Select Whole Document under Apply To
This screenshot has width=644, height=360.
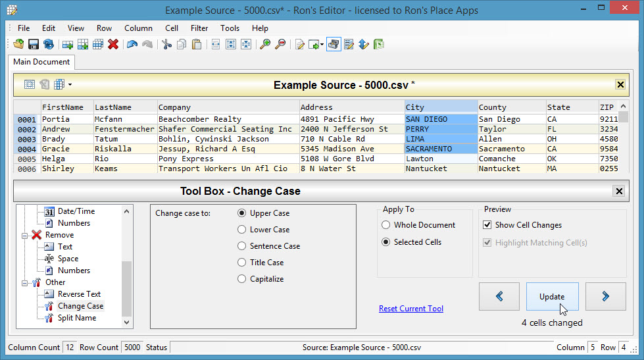point(386,225)
